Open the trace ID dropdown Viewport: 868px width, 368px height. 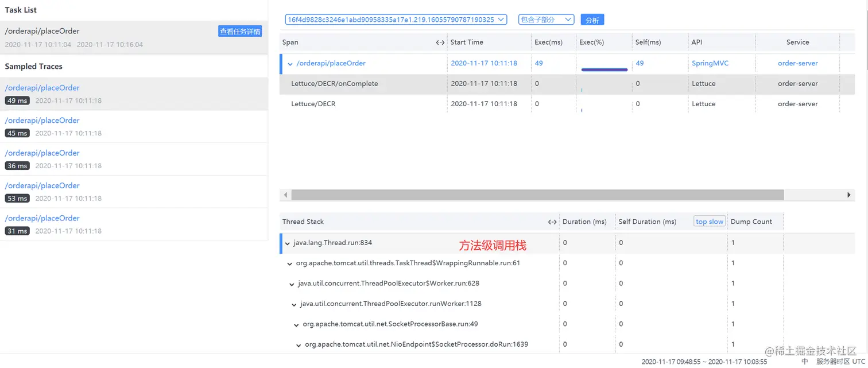[396, 20]
